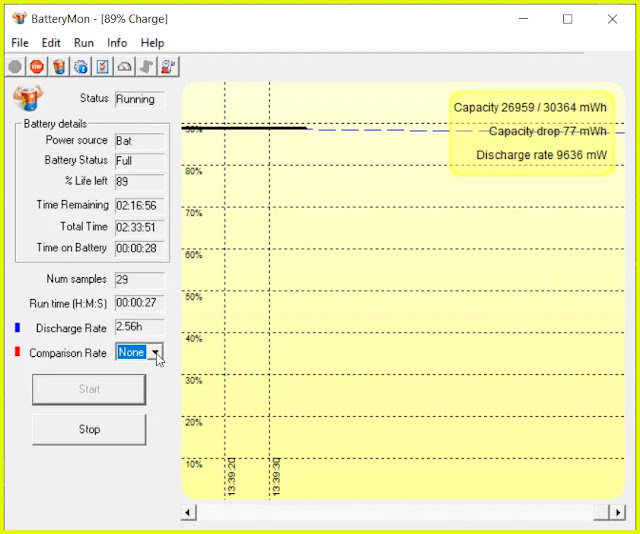Click the 50% label on graph axis
The width and height of the screenshot is (640, 534).
coord(194,297)
